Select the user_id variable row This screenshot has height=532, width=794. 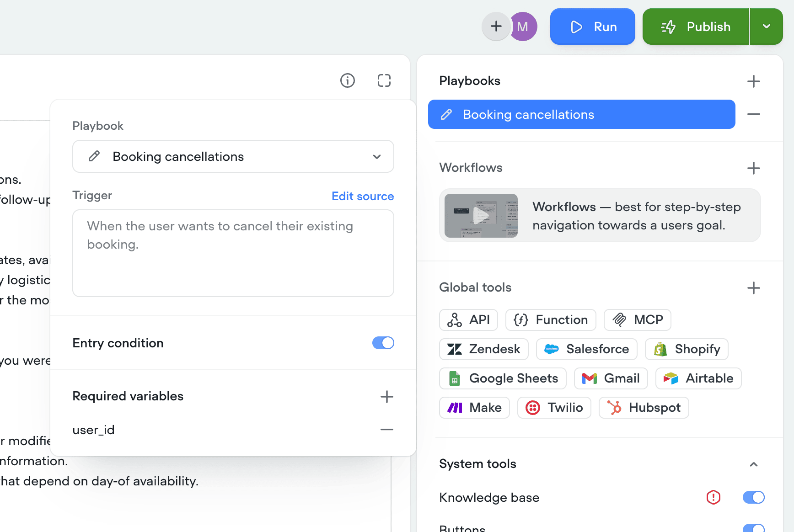pos(233,430)
